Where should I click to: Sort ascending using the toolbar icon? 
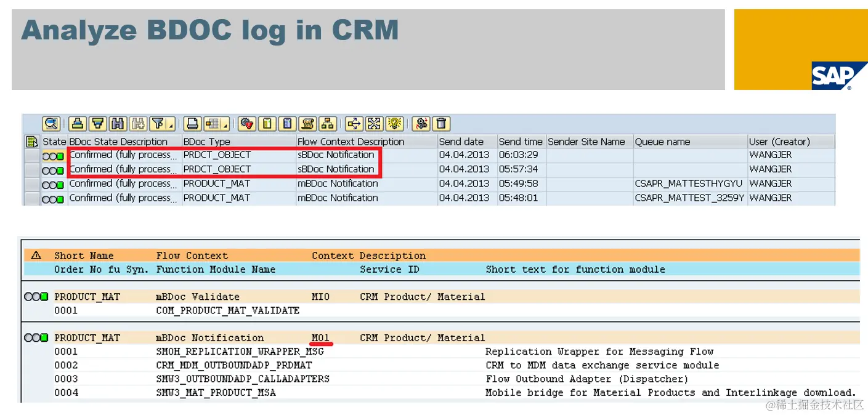pyautogui.click(x=77, y=124)
